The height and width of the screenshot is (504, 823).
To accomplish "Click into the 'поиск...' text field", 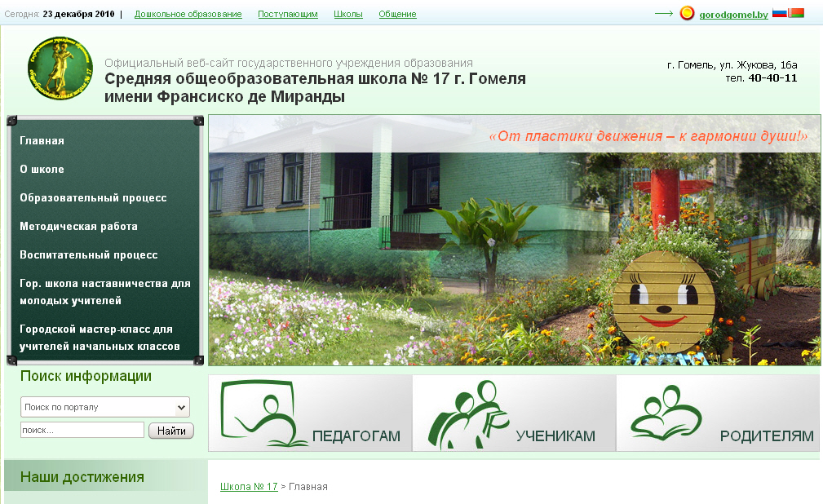I will pos(82,430).
